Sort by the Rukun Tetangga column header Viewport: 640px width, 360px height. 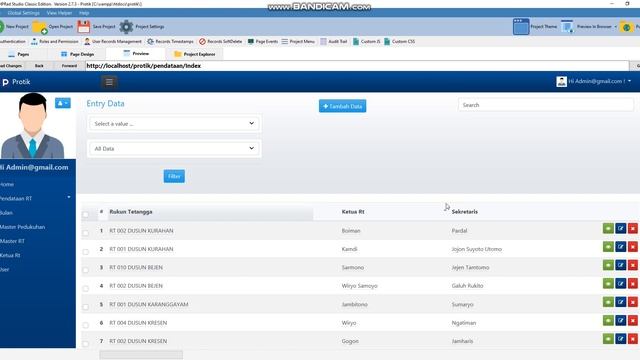tap(131, 212)
